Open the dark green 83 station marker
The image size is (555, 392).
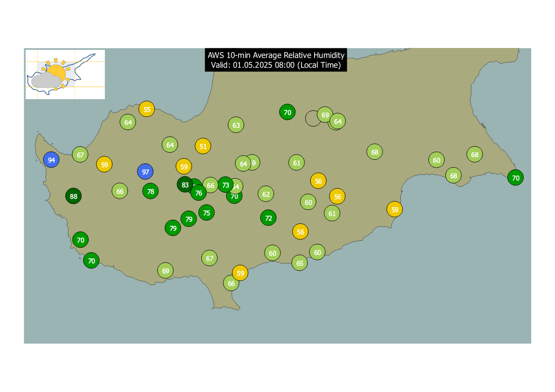click(185, 184)
